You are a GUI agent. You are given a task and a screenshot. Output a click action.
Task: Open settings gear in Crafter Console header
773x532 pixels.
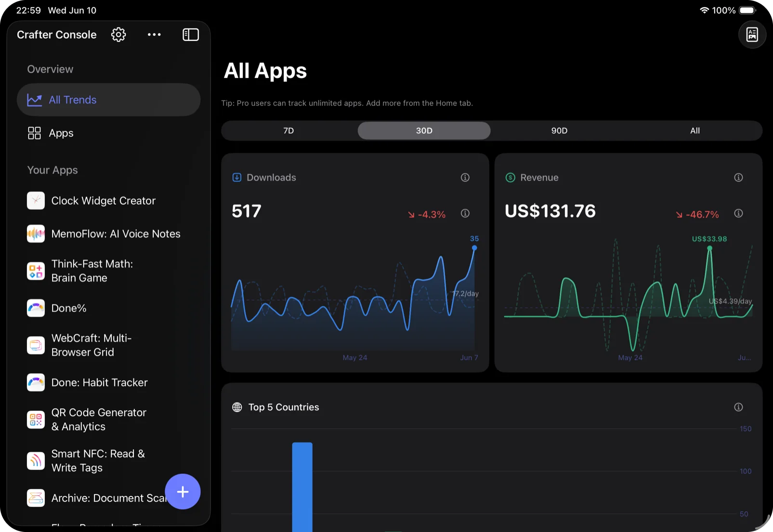[118, 35]
